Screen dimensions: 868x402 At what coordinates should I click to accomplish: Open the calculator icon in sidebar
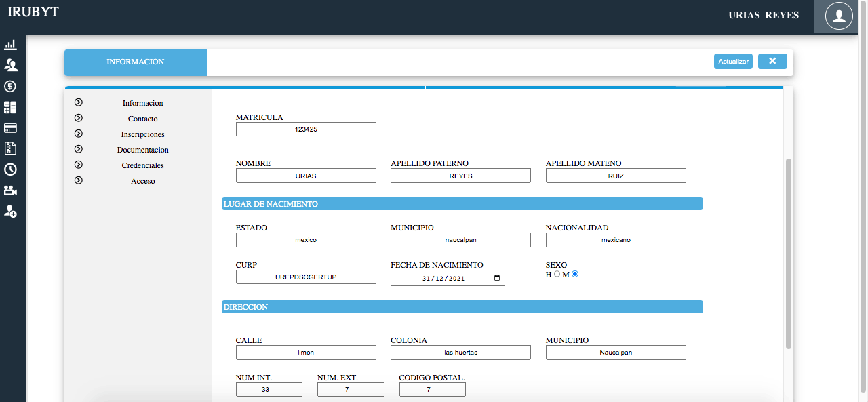pos(10,107)
